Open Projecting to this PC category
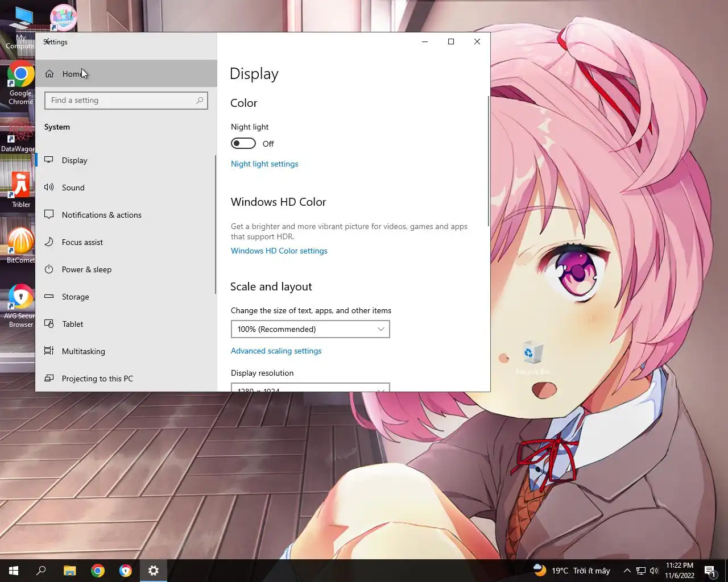Viewport: 728px width, 582px height. pyautogui.click(x=126, y=379)
